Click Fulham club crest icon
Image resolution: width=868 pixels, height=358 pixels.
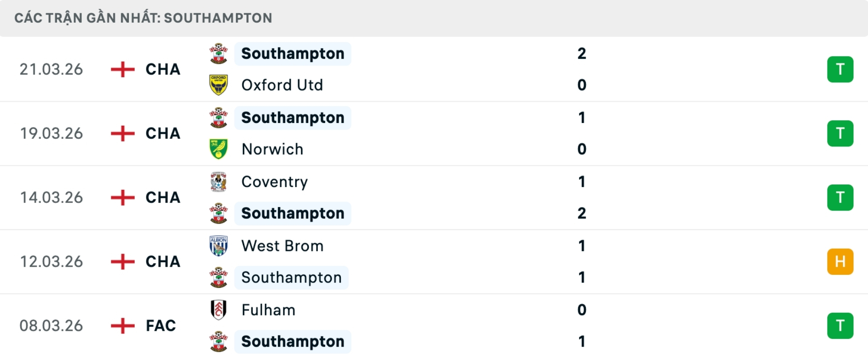pyautogui.click(x=218, y=310)
